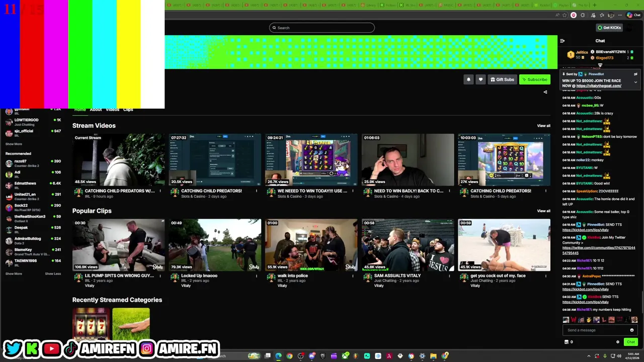Open options for SAM ASSUALTS VITALY clip
The height and width of the screenshot is (362, 644).
point(449,276)
